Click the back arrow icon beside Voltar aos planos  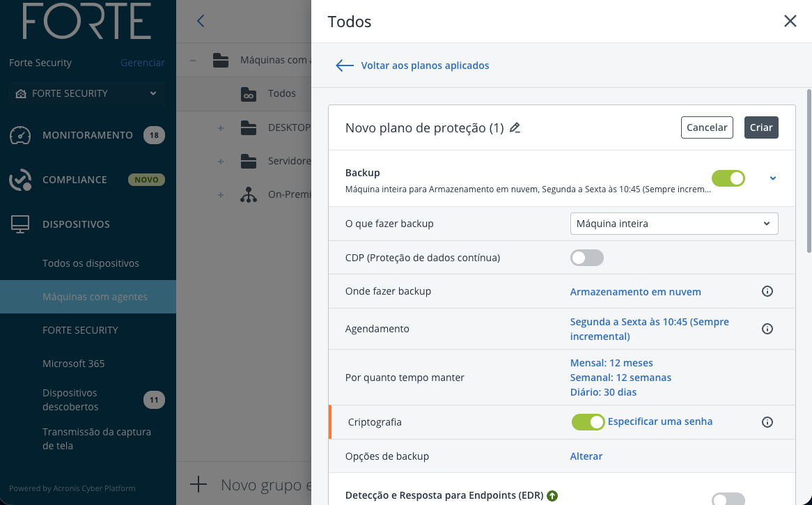coord(345,65)
